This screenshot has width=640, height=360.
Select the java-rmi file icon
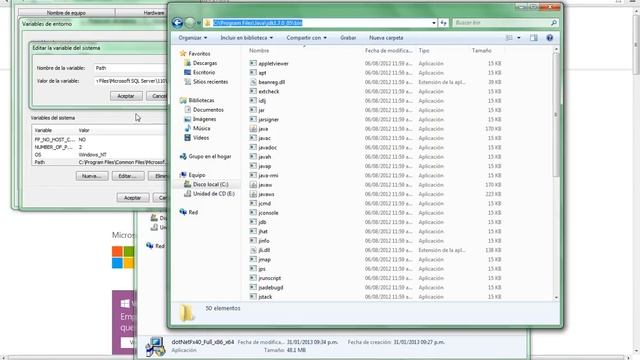253,175
